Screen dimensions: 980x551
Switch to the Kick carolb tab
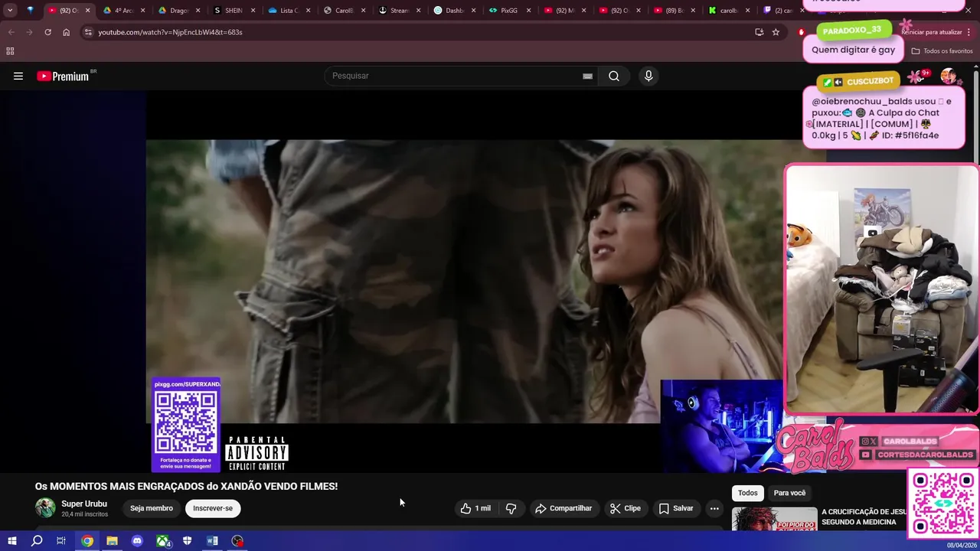(x=726, y=11)
